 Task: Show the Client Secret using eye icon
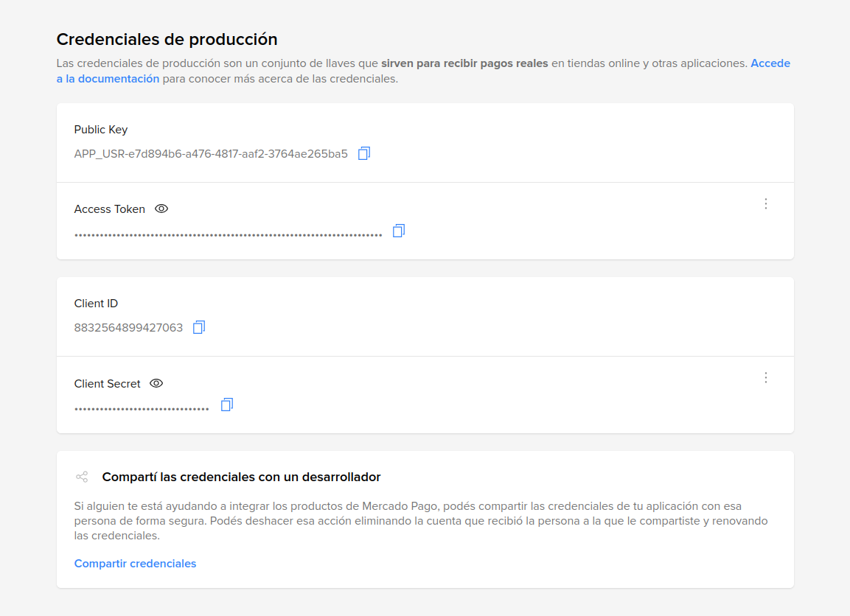point(156,383)
